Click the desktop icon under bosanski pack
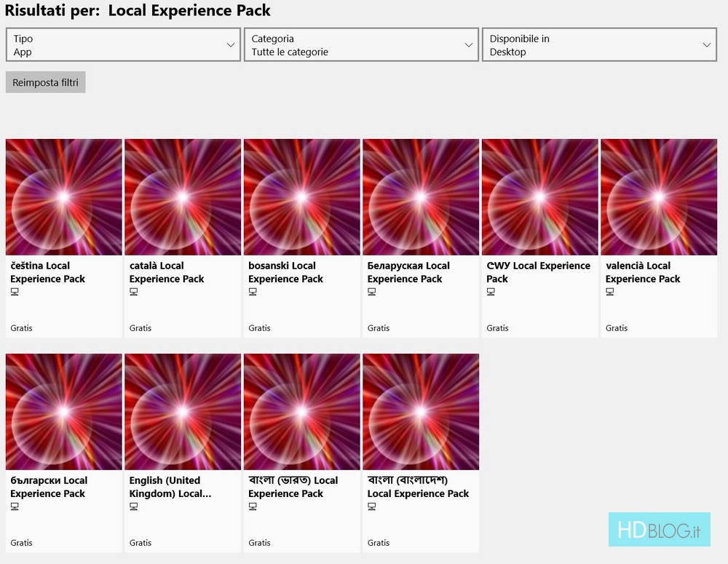The height and width of the screenshot is (564, 728). [x=253, y=292]
